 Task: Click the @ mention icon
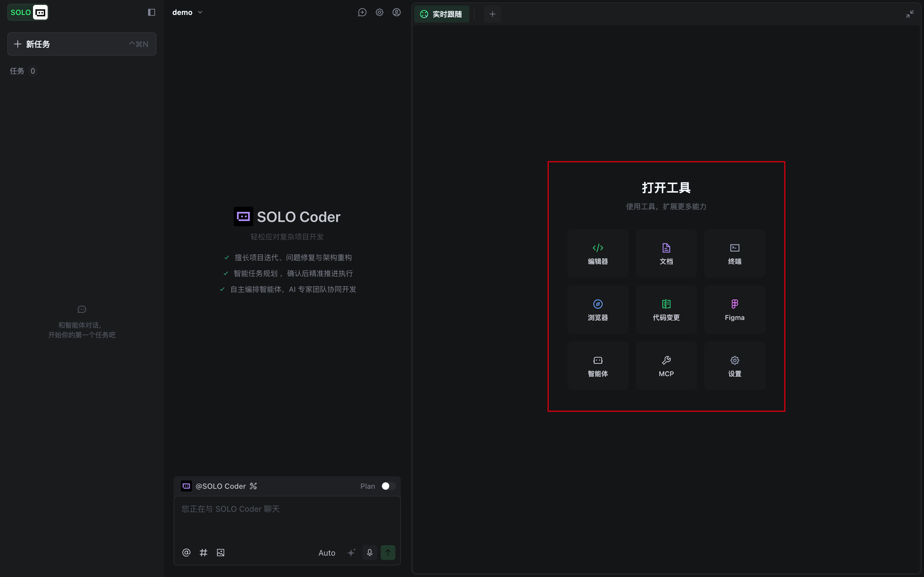pyautogui.click(x=186, y=552)
